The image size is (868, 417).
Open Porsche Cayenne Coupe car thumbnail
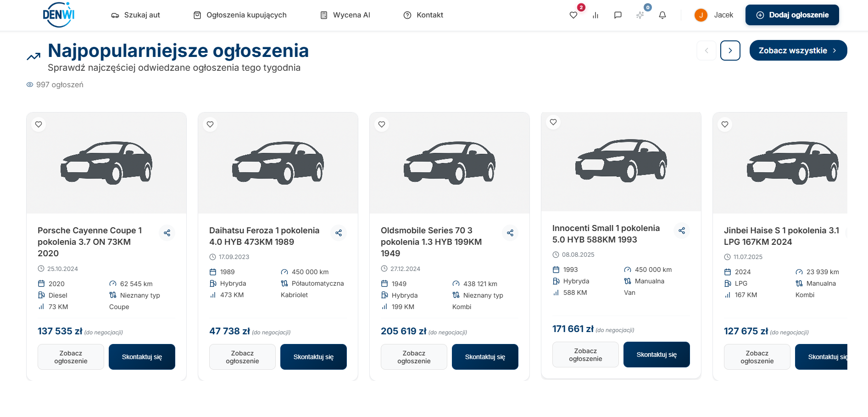tap(106, 163)
